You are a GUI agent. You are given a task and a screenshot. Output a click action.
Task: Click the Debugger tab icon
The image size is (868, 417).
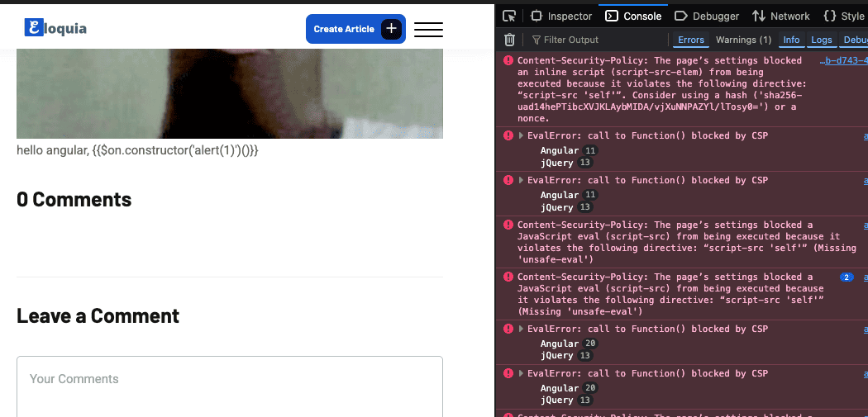[x=681, y=16]
